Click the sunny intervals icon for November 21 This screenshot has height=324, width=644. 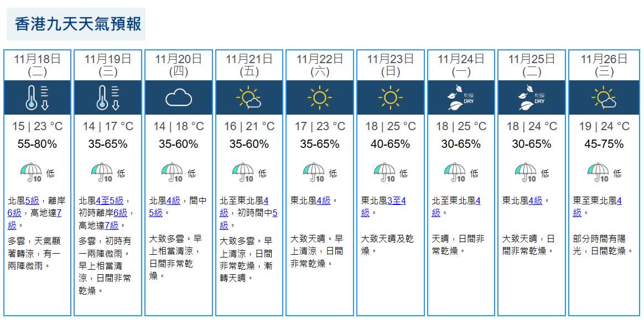coord(249,98)
